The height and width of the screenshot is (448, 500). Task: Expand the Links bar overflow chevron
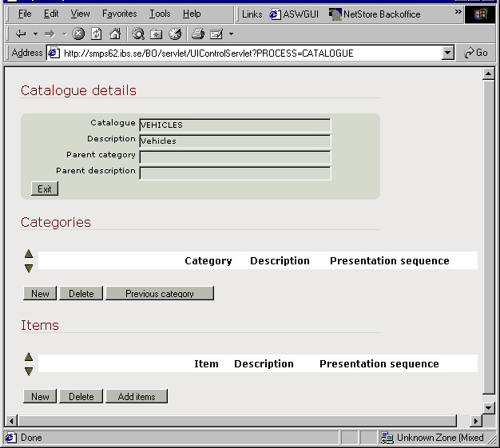(458, 14)
